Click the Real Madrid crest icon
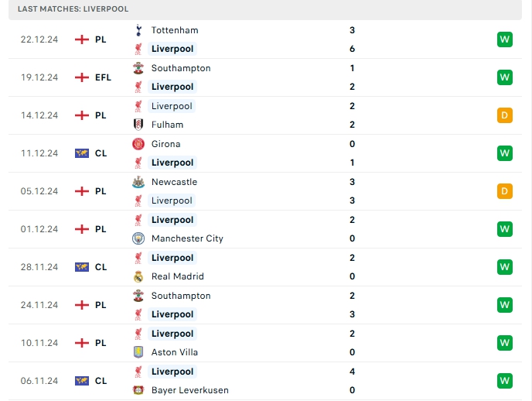 tap(138, 276)
